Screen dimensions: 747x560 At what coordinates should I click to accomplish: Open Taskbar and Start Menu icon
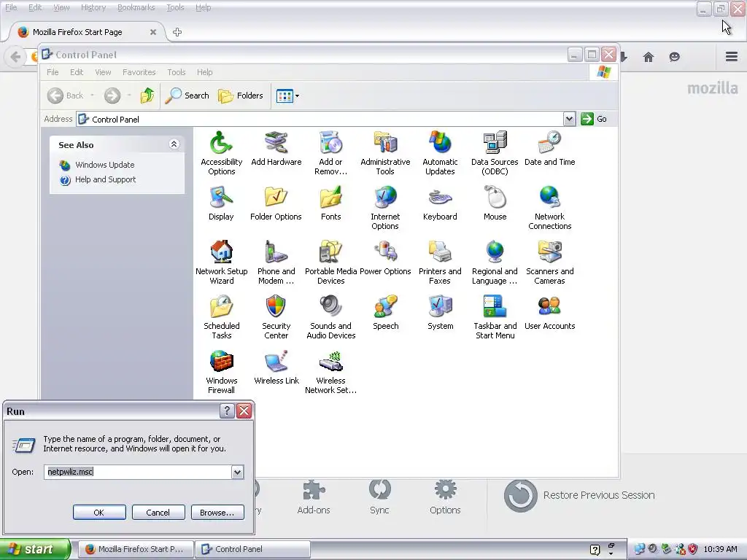pyautogui.click(x=495, y=318)
